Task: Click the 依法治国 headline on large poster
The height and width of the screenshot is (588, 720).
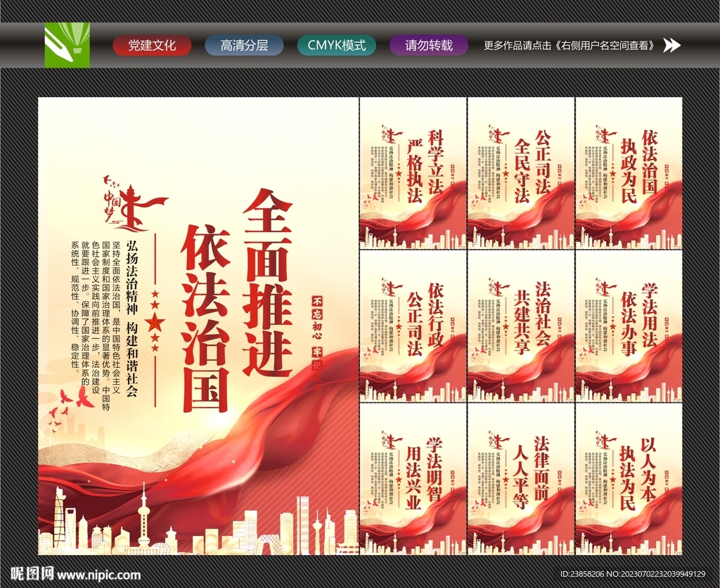Action: pos(205,319)
